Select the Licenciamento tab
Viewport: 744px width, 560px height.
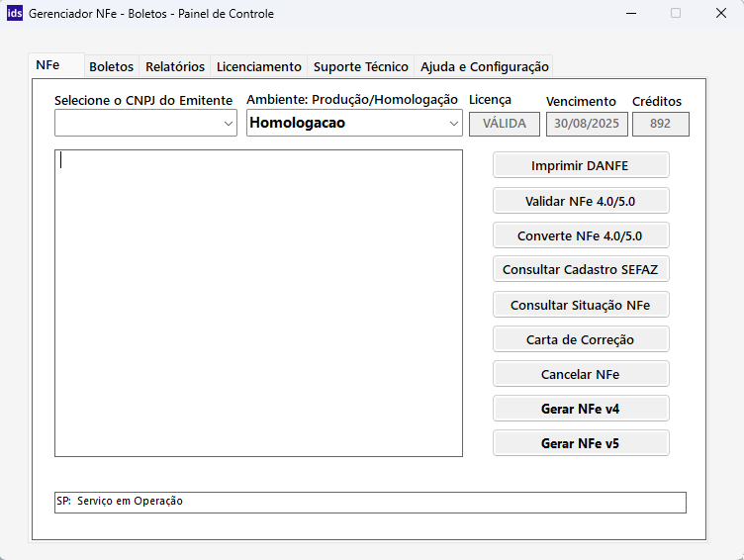pos(258,66)
